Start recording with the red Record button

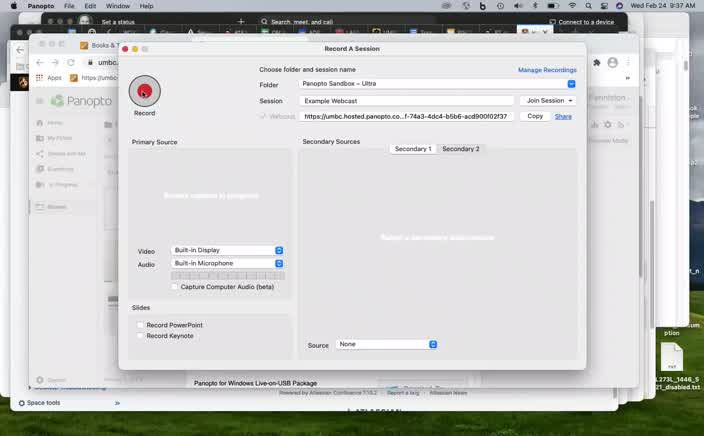pyautogui.click(x=145, y=91)
